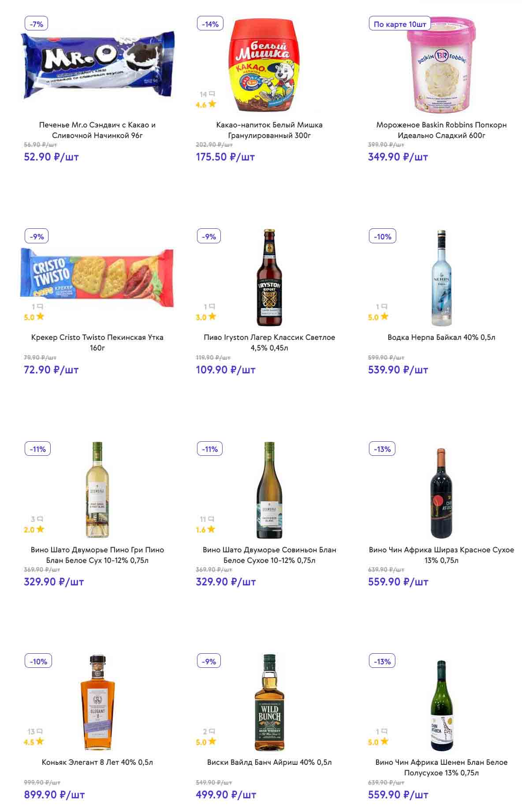Screen dimensions: 532x808
Task: Open the Mr.O sandwich cookie product image
Action: point(97,64)
